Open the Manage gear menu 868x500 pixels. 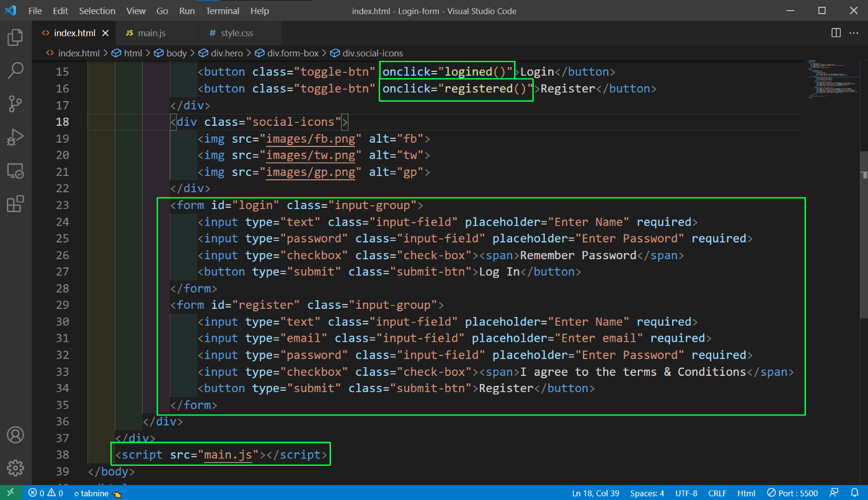(x=15, y=468)
